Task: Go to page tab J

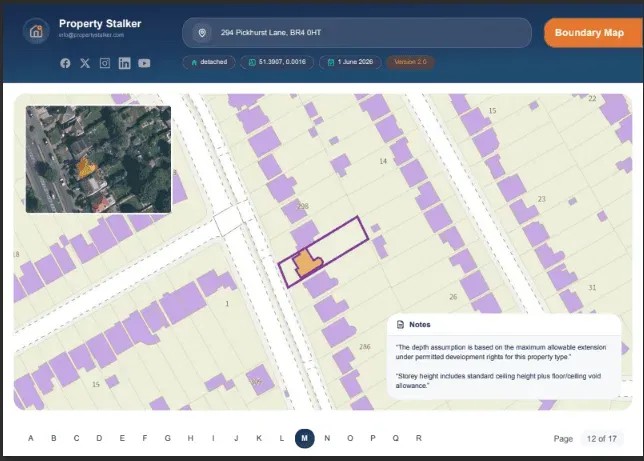Action: point(236,438)
